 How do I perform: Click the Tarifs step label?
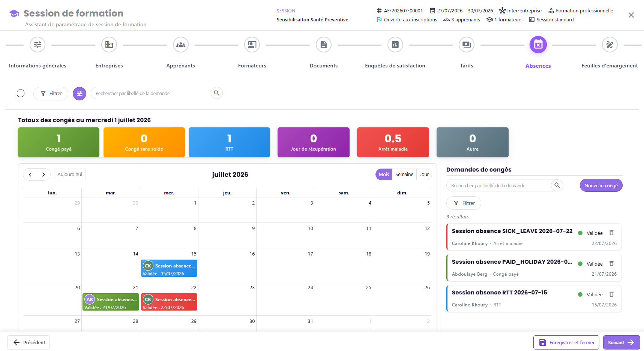(467, 66)
